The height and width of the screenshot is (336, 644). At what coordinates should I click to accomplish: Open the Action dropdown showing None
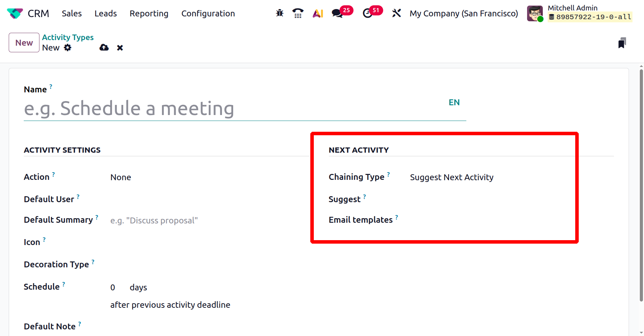pyautogui.click(x=206, y=177)
